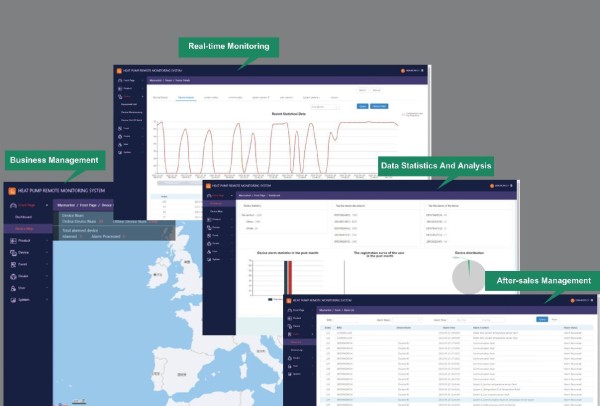Image resolution: width=600 pixels, height=406 pixels.
Task: Click Product icon in Business Management sidebar
Action: coord(13,241)
